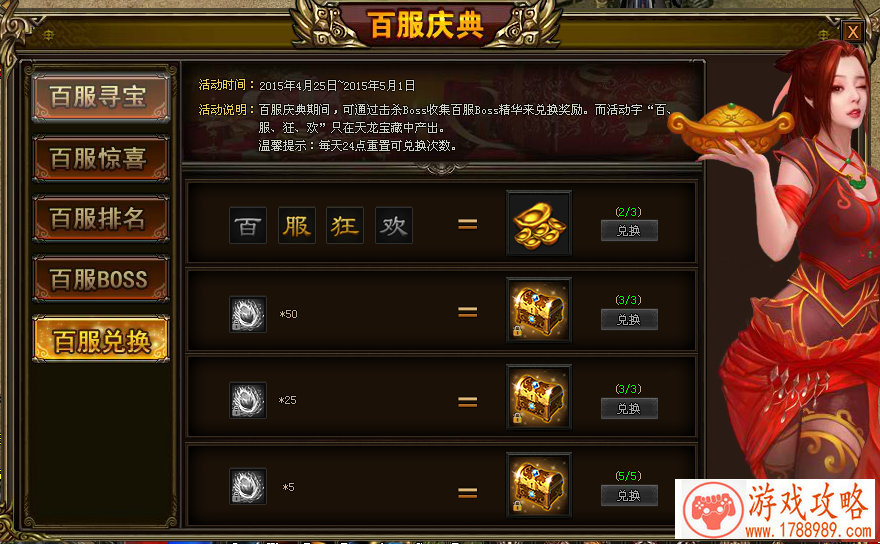Click 兑换 button with 2/3 count
Screen dimensions: 880x544
(x=629, y=231)
